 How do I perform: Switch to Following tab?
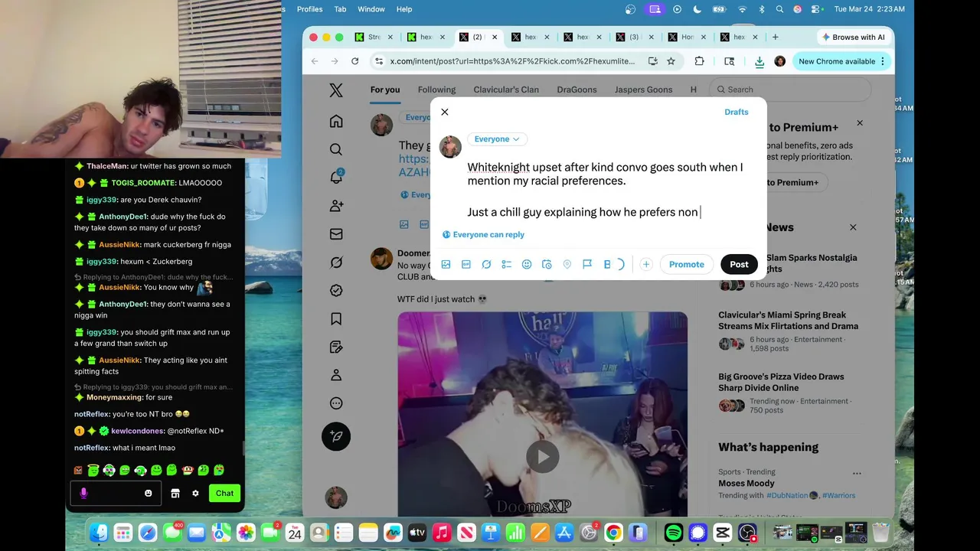[x=436, y=90]
